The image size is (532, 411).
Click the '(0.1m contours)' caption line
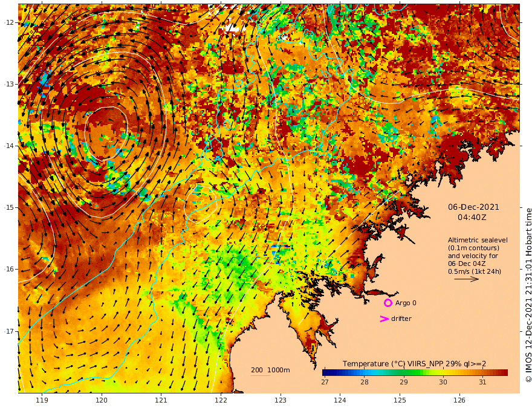(x=473, y=248)
